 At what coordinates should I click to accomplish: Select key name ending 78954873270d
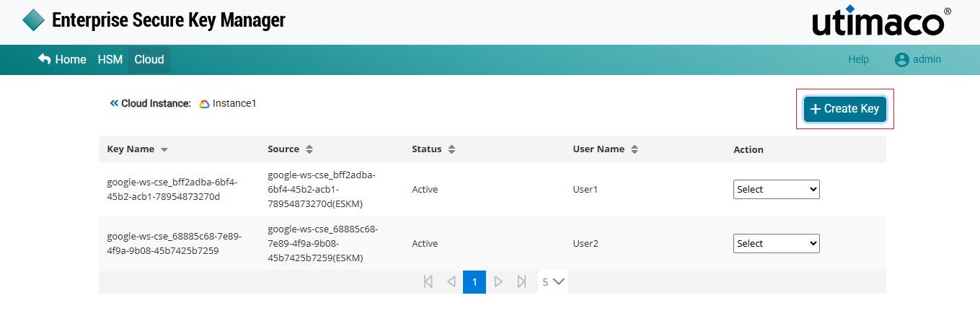[x=172, y=189]
